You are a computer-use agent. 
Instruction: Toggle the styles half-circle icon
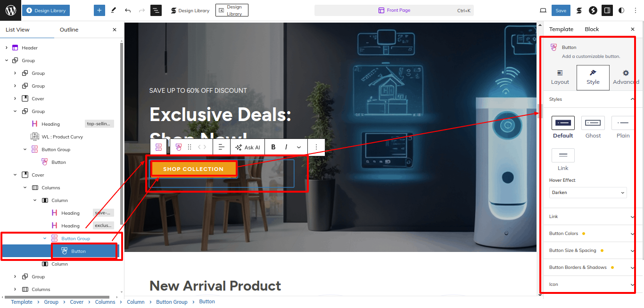(x=621, y=10)
